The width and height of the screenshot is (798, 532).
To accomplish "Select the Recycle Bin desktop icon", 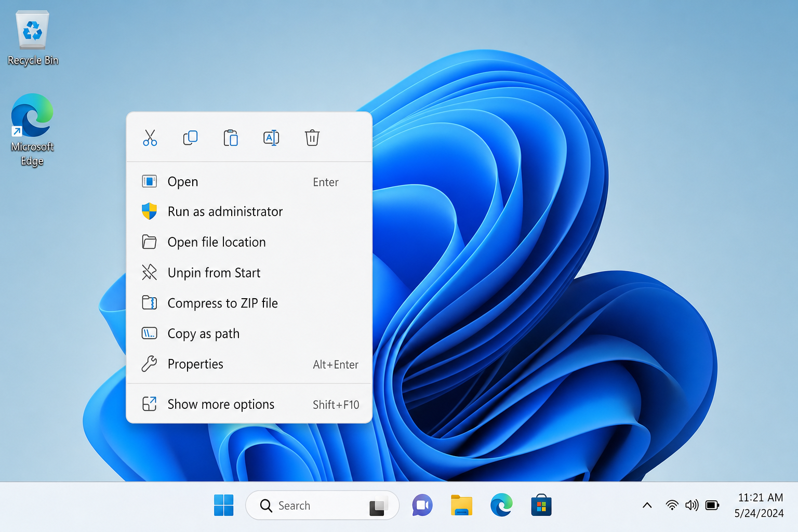I will [x=33, y=38].
